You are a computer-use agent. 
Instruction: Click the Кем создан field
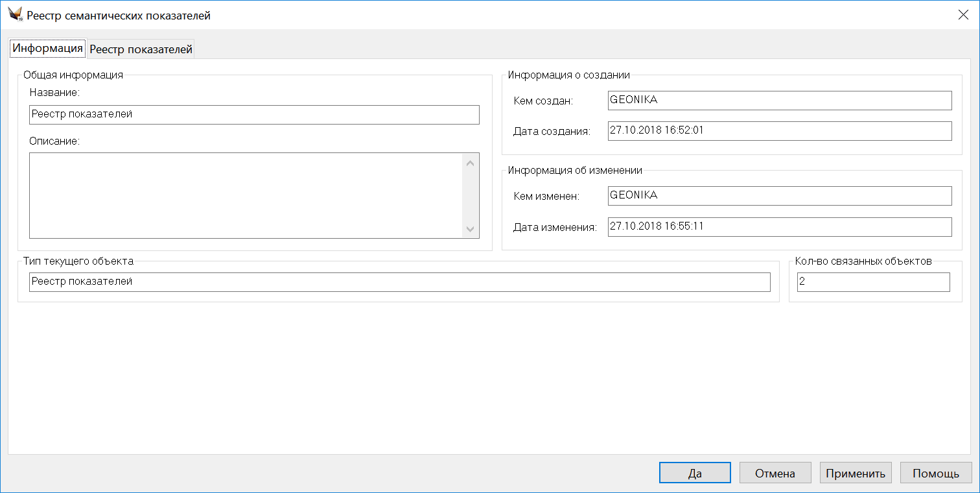click(779, 101)
